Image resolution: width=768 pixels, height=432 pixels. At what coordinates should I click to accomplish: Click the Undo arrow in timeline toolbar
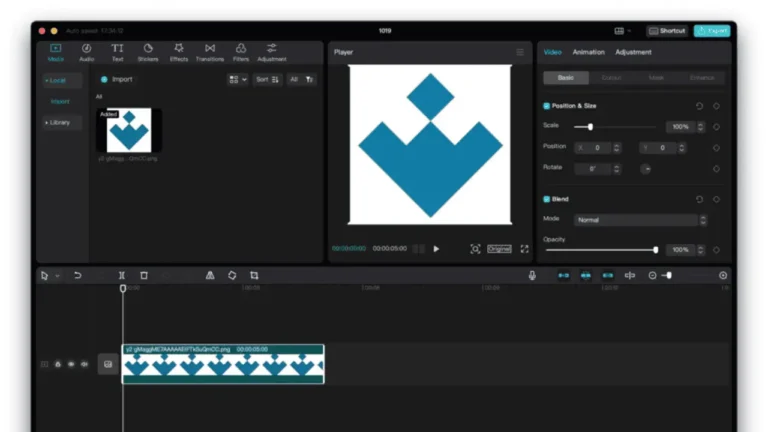pyautogui.click(x=77, y=275)
